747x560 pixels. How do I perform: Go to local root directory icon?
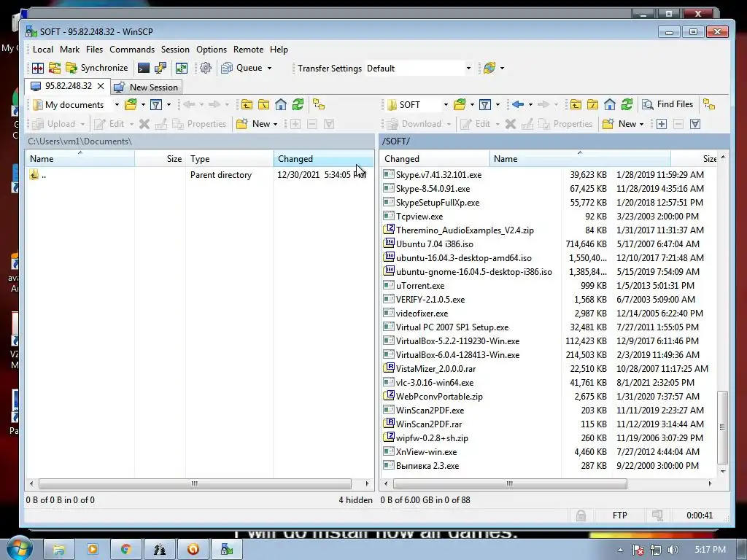(263, 105)
